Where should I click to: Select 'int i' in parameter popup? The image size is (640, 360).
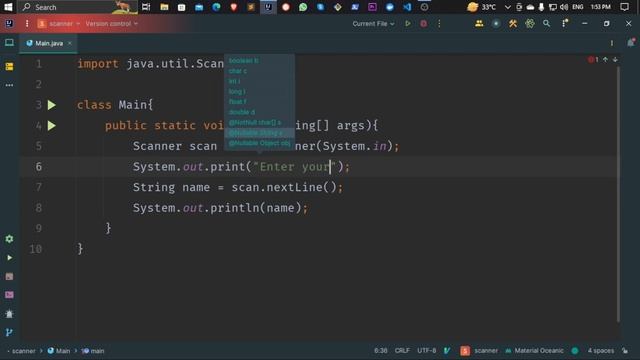coord(234,81)
